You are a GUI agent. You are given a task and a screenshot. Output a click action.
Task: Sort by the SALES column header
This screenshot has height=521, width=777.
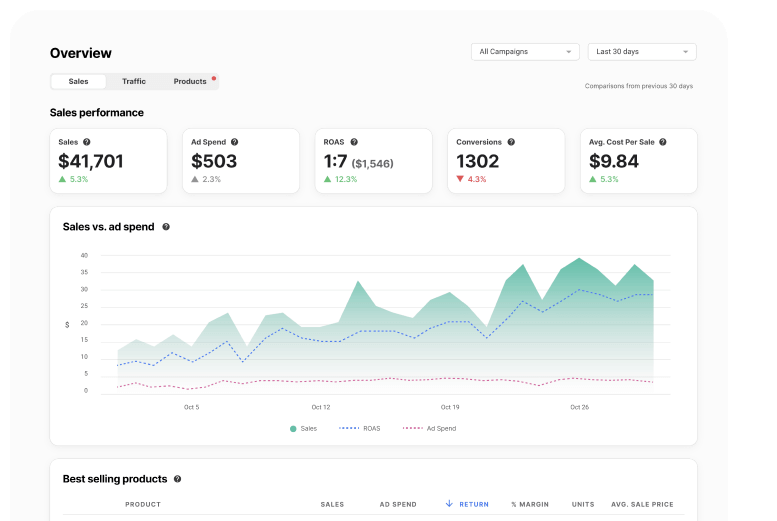(332, 504)
